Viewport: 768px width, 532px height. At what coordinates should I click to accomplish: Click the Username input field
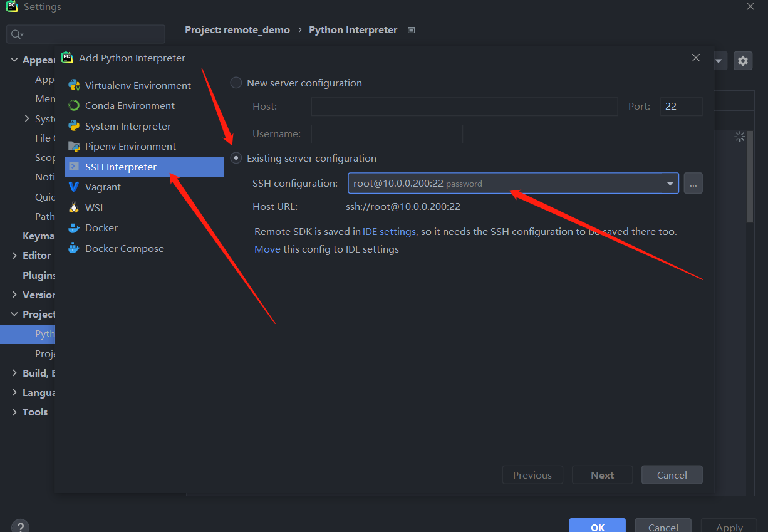point(387,134)
